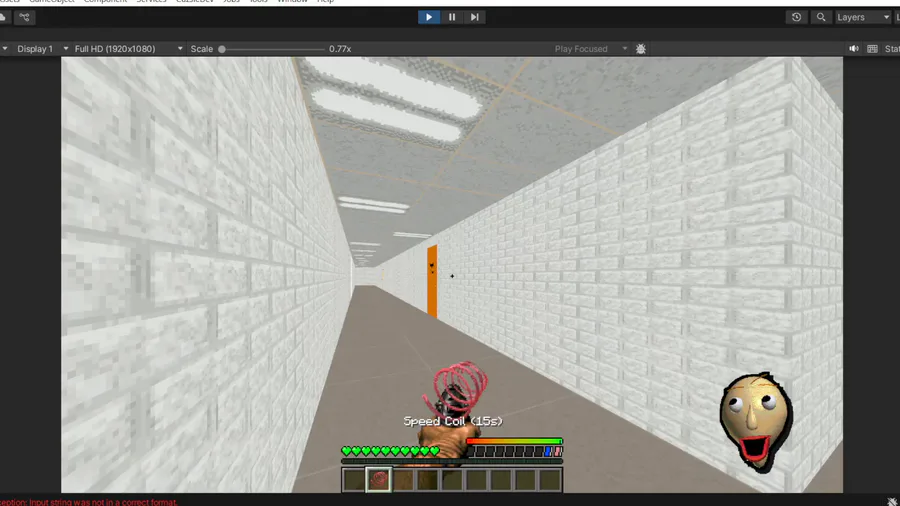
Task: Click the Speed Coil held item sprite
Action: pyautogui.click(x=456, y=388)
